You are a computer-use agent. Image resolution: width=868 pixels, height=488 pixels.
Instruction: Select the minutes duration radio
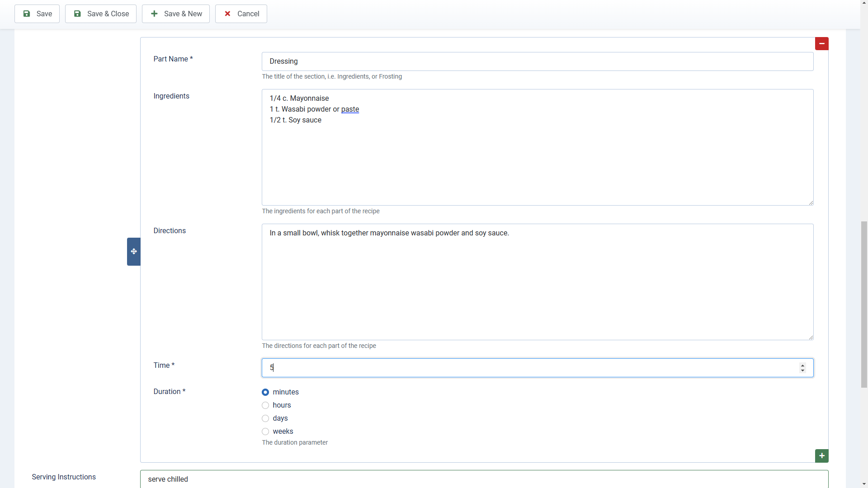point(265,392)
